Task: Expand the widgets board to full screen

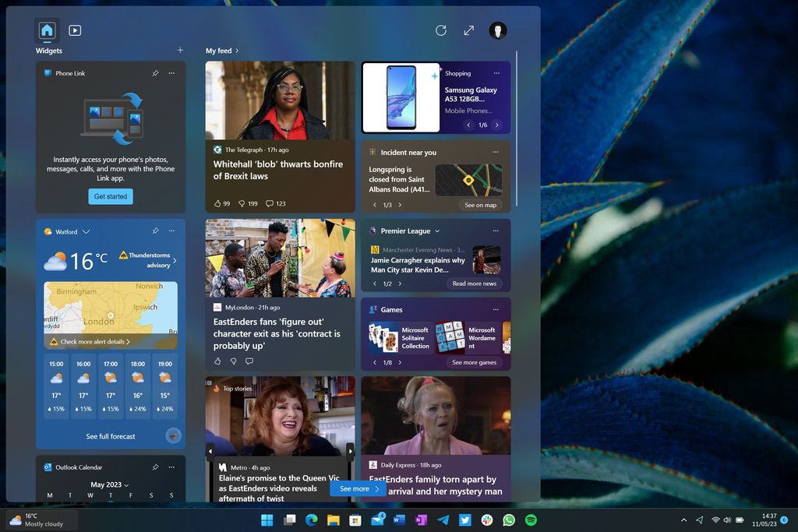Action: pos(468,30)
